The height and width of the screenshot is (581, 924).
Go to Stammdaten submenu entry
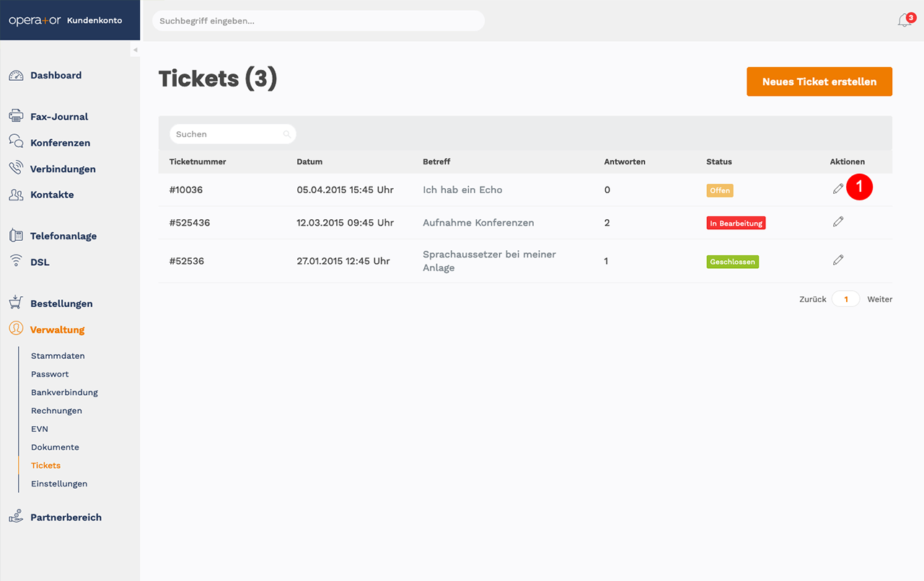(x=58, y=355)
